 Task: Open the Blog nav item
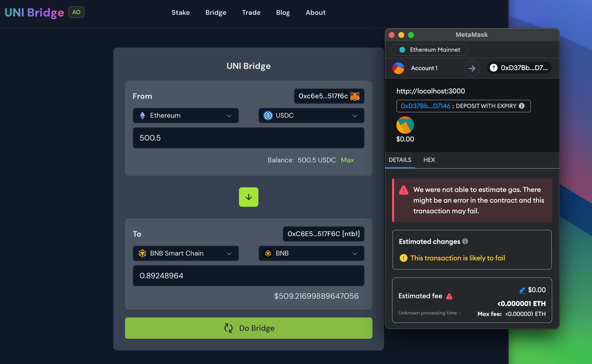point(283,13)
